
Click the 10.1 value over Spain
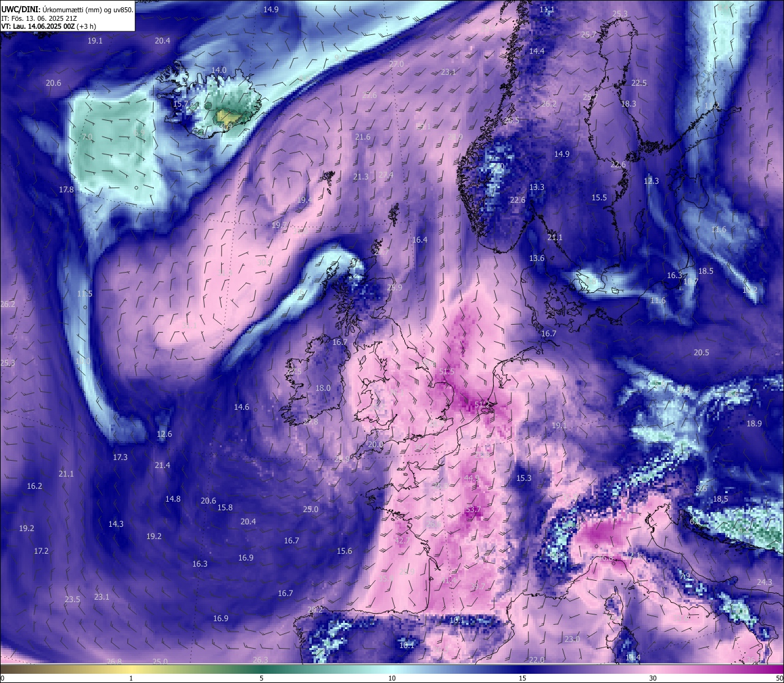tap(407, 645)
